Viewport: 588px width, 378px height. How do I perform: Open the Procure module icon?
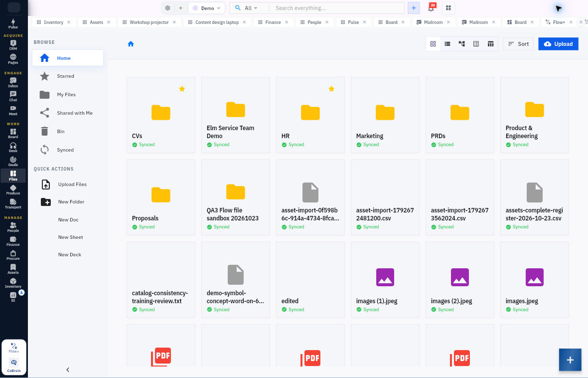13,255
